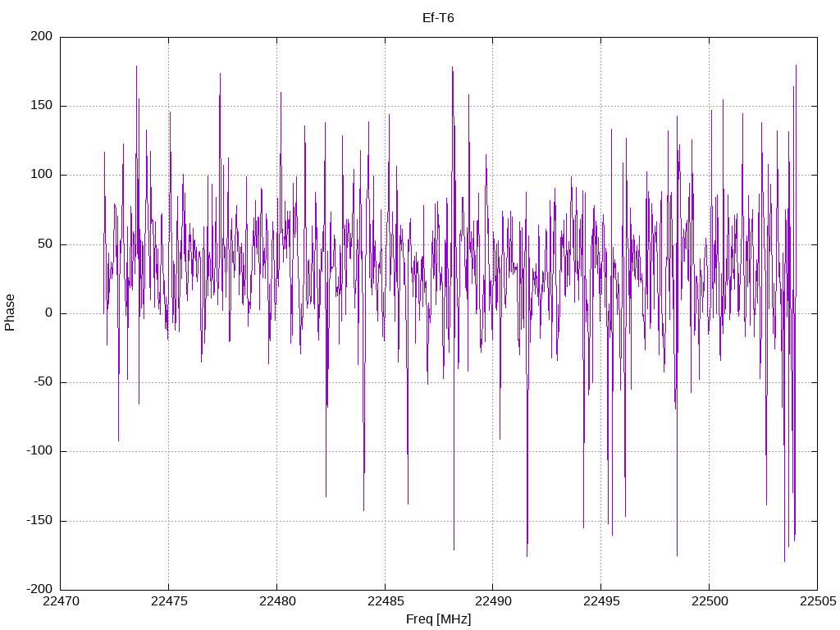Click the 22470 x-axis tick label
The width and height of the screenshot is (840, 630).
pos(61,601)
